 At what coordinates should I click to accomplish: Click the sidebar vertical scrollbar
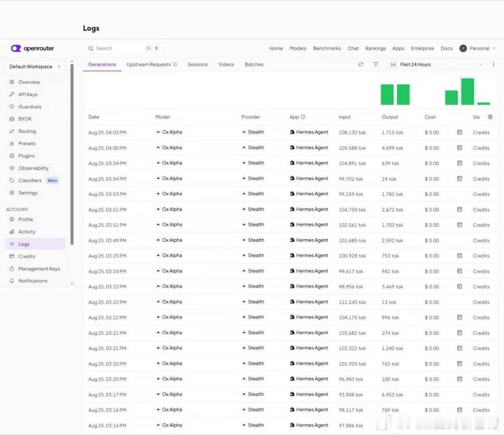(72, 154)
